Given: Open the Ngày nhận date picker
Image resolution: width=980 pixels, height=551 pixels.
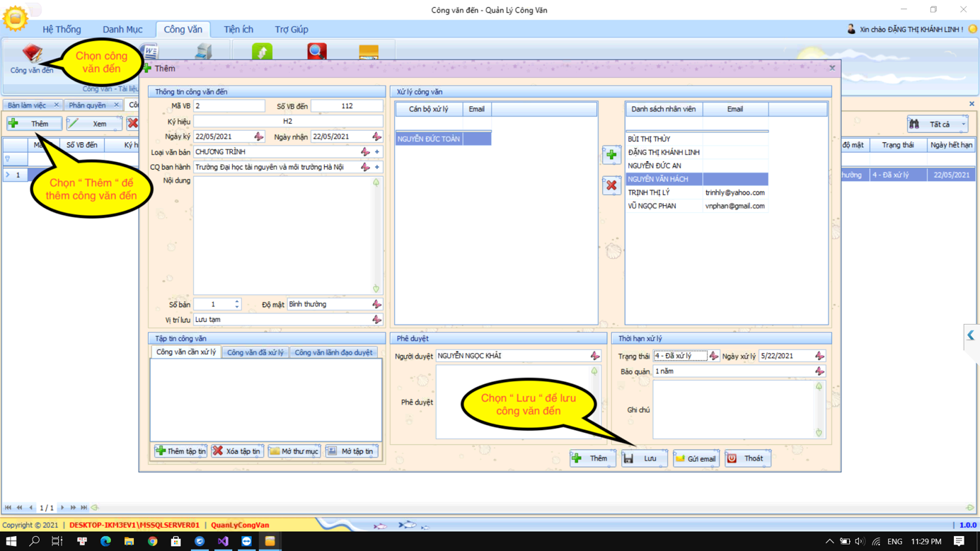Looking at the screenshot, I should [x=376, y=137].
